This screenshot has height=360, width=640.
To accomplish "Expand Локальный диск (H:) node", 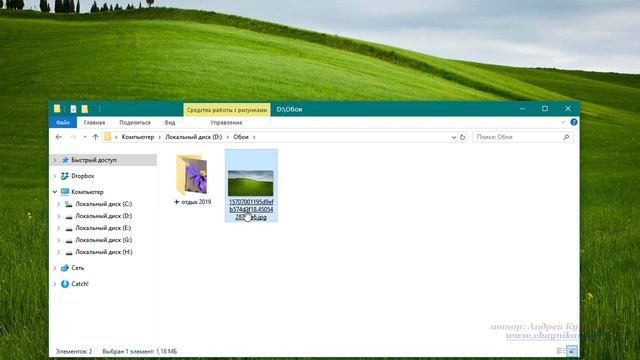I will click(x=59, y=252).
